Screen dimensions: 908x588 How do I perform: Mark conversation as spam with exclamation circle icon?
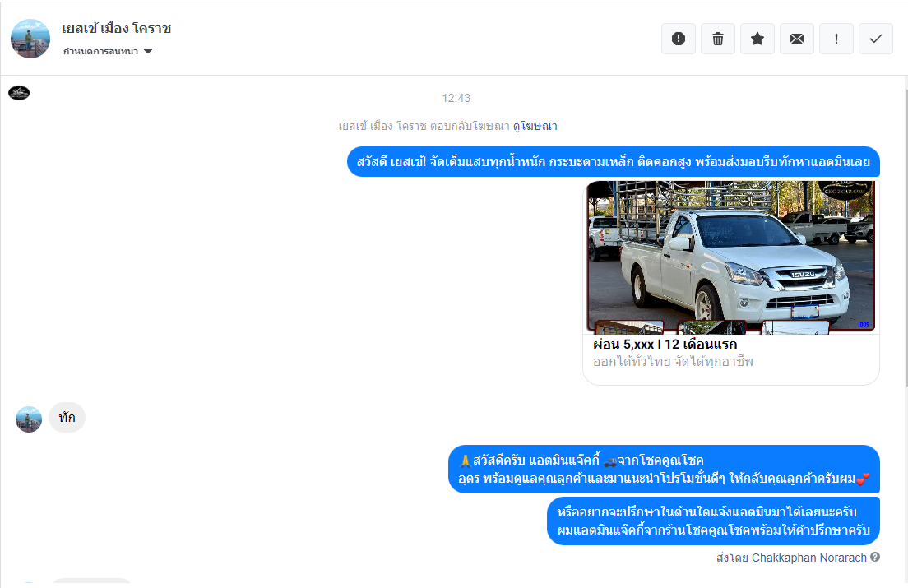pos(678,39)
